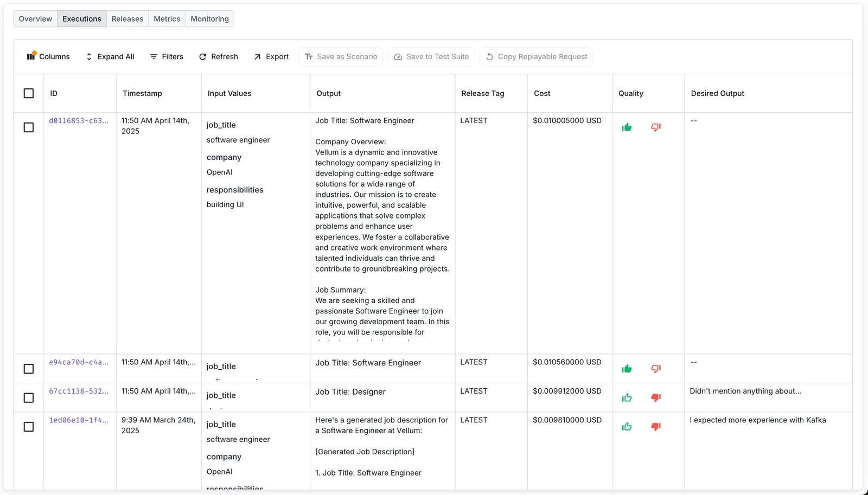868x495 pixels.
Task: Click Copy Replayable Request button
Action: (536, 56)
